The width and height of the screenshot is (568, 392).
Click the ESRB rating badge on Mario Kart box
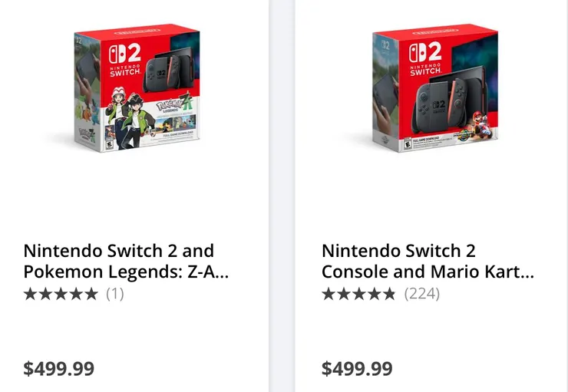click(408, 143)
